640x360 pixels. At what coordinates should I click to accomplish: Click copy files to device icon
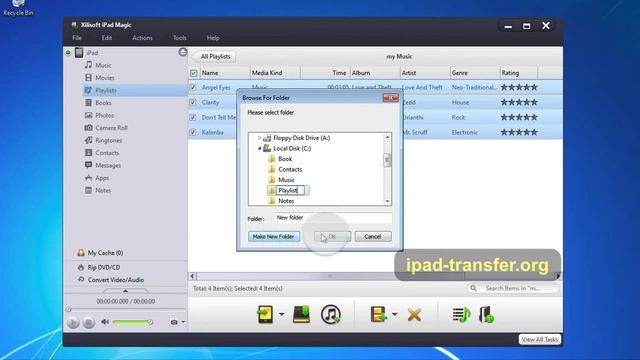pos(265,315)
